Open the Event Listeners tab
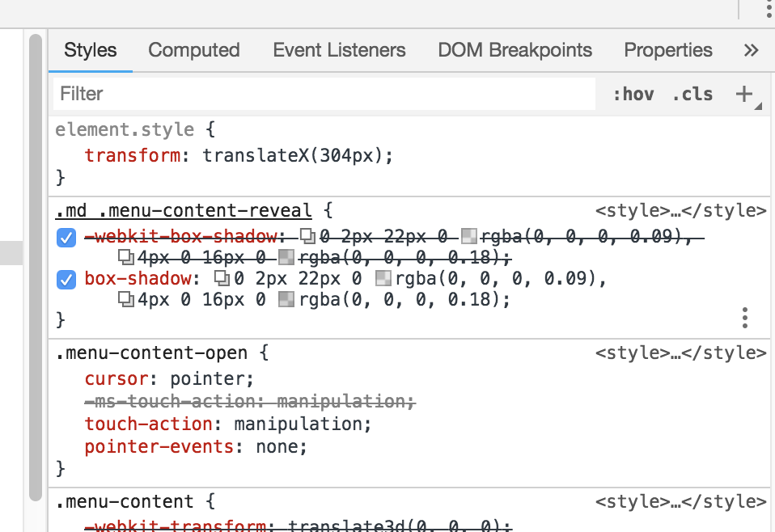Image resolution: width=775 pixels, height=532 pixels. coord(339,50)
